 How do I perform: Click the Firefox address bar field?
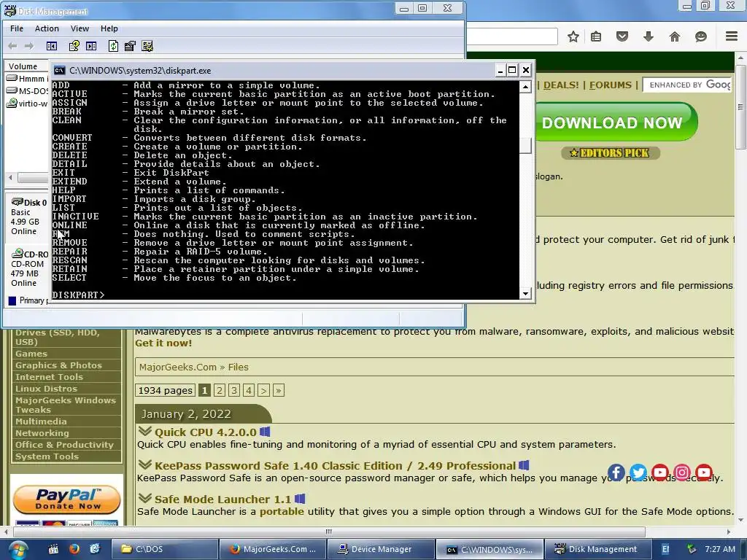click(511, 36)
